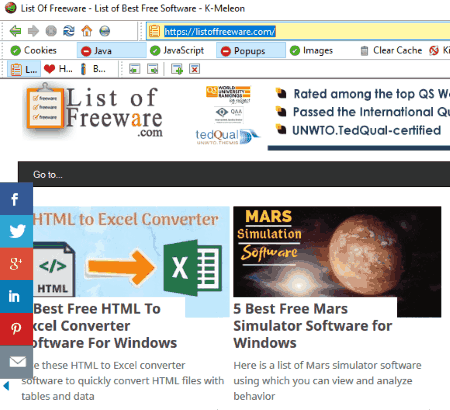The image size is (450, 410).
Task: Share on LinkedIn via sidebar icon
Action: click(x=16, y=296)
